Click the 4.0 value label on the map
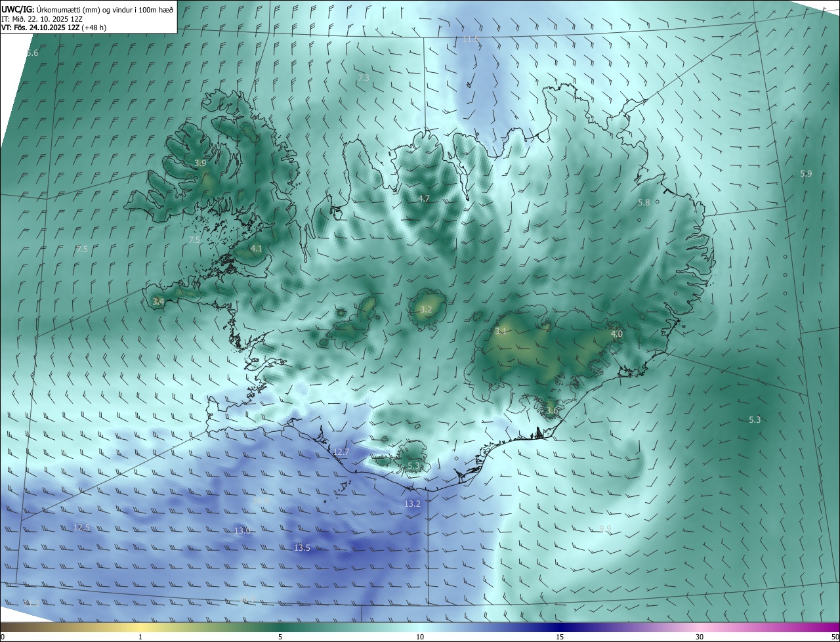Image resolution: width=840 pixels, height=642 pixels. tap(616, 334)
